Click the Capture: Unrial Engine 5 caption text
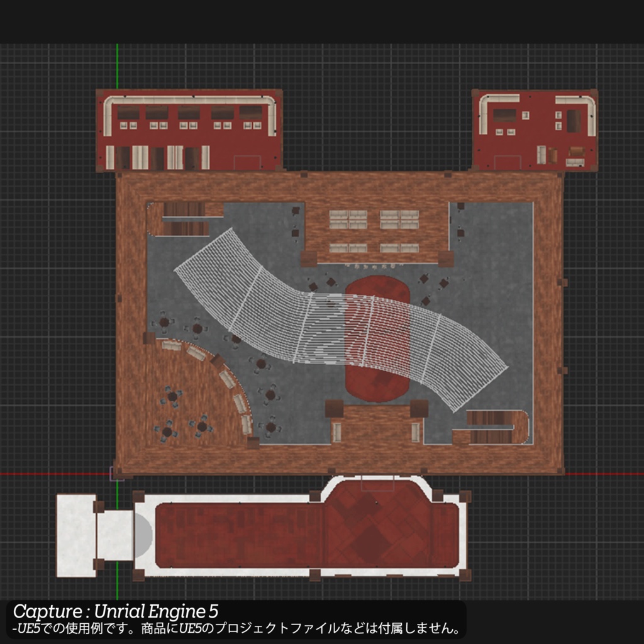 pos(116,609)
